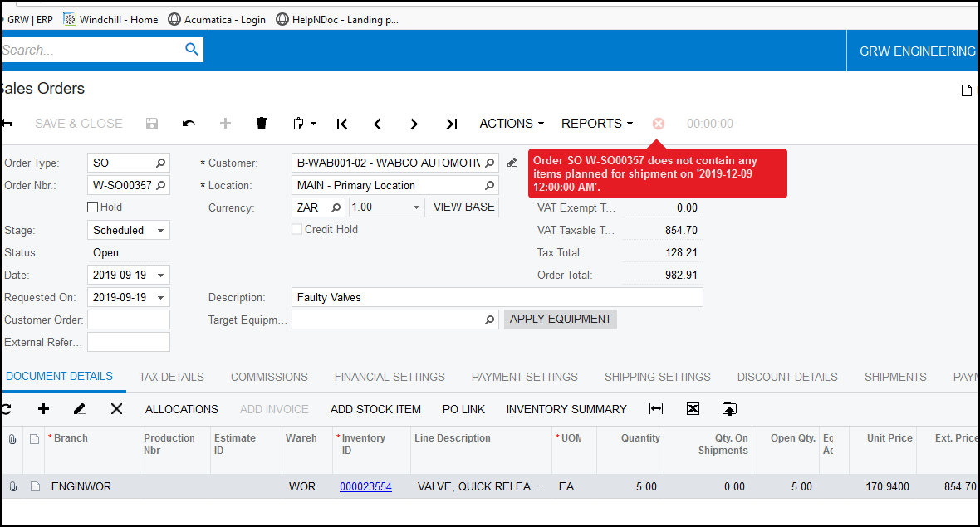Click the fit columns width icon
Screen dimensions: 980x527
click(x=656, y=408)
